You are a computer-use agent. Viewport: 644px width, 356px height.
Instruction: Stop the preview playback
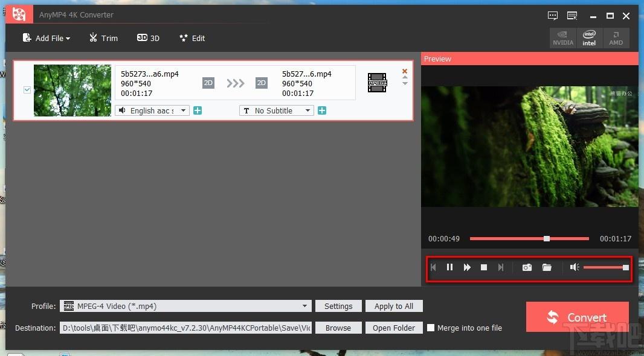(x=484, y=267)
